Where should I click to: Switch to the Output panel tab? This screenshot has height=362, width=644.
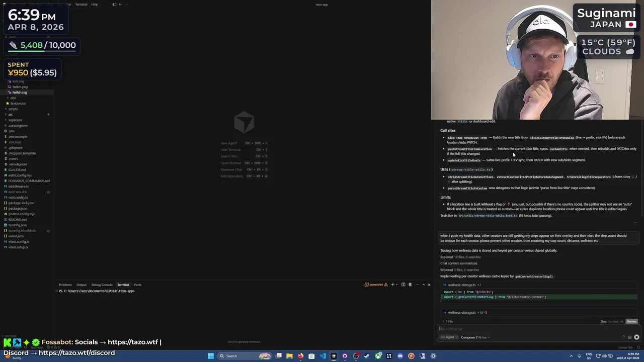point(82,285)
